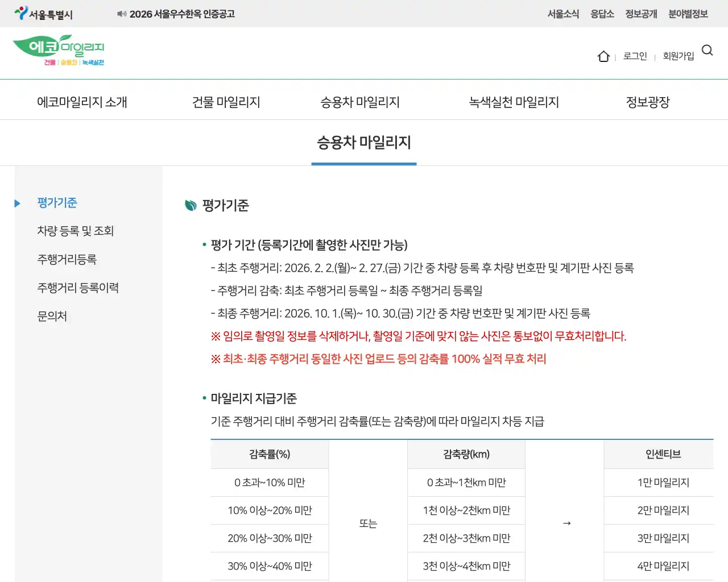Select 평가기준 in sidebar
This screenshot has height=582, width=728.
click(57, 203)
